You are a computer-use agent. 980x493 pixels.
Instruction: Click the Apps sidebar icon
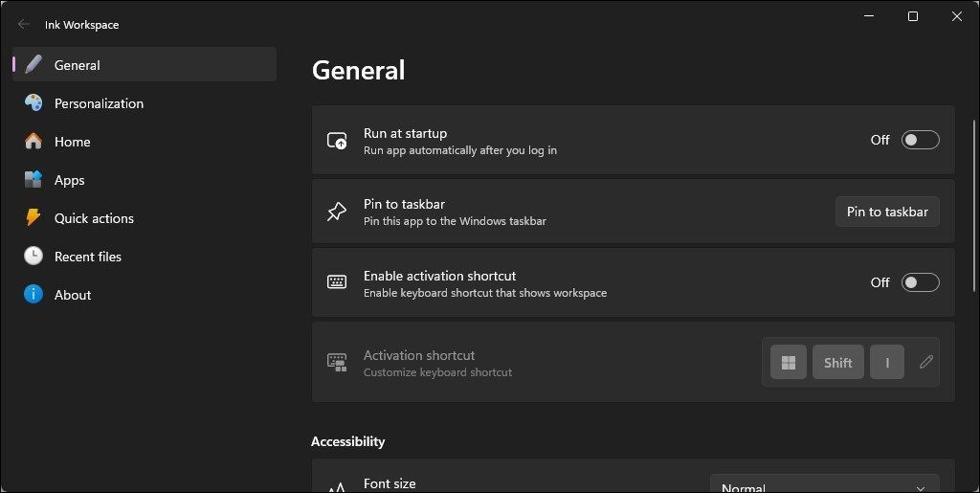coord(33,180)
